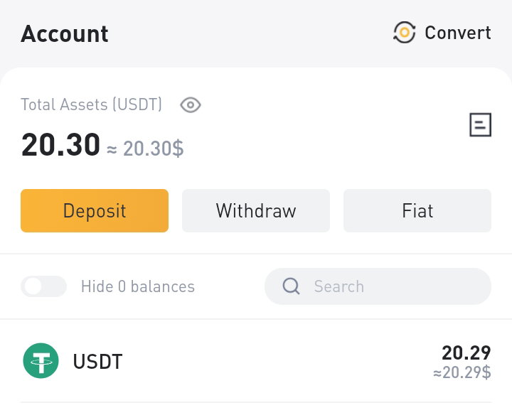Toggle the Hide 0 balances switch
This screenshot has width=512, height=420.
[x=43, y=286]
